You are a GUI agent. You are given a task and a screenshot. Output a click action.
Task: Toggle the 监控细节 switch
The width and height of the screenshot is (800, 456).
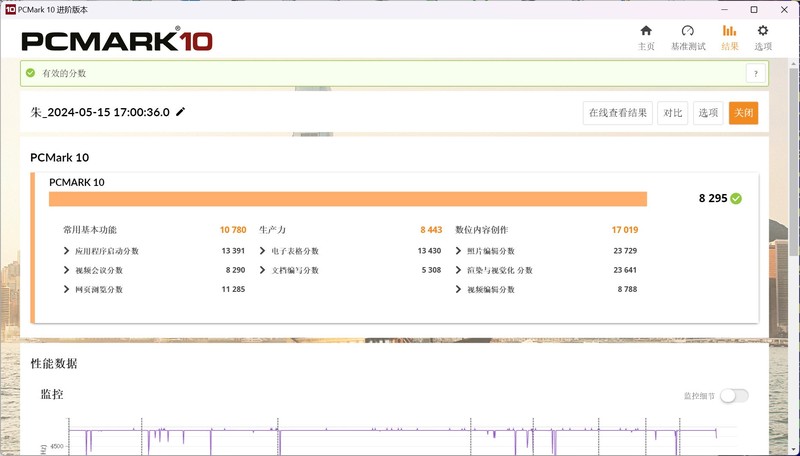pos(734,396)
